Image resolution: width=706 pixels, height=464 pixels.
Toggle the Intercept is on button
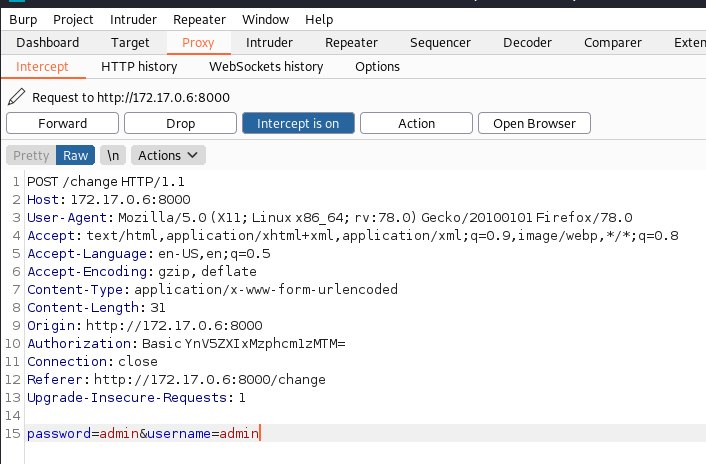(x=298, y=123)
